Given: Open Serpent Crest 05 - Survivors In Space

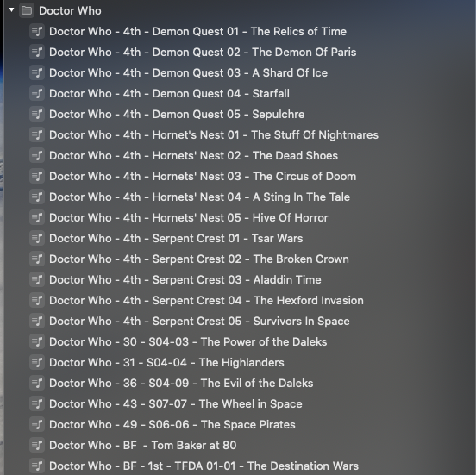Looking at the screenshot, I should click(199, 321).
